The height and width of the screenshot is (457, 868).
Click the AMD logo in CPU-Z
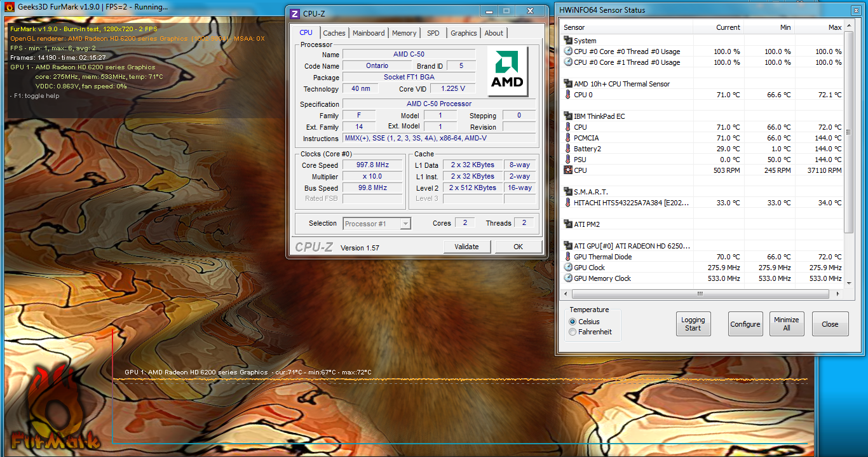pos(508,72)
